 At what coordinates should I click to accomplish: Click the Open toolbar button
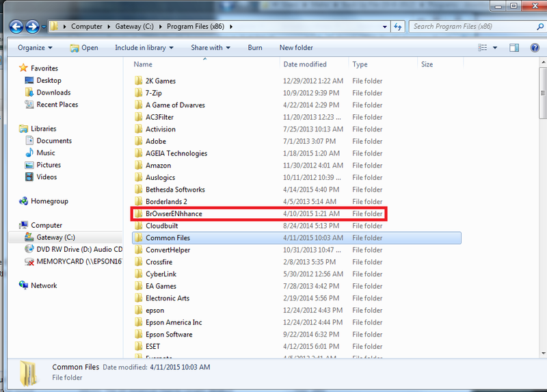[84, 48]
